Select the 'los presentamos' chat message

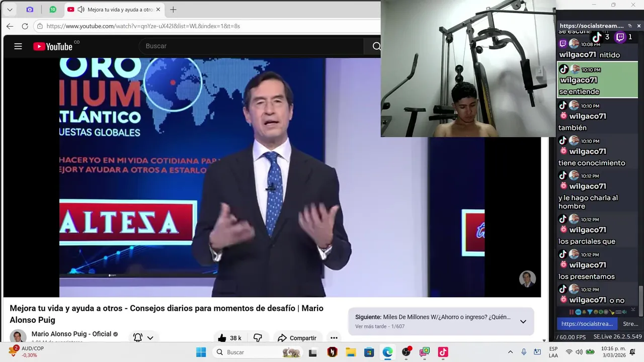[x=597, y=265]
